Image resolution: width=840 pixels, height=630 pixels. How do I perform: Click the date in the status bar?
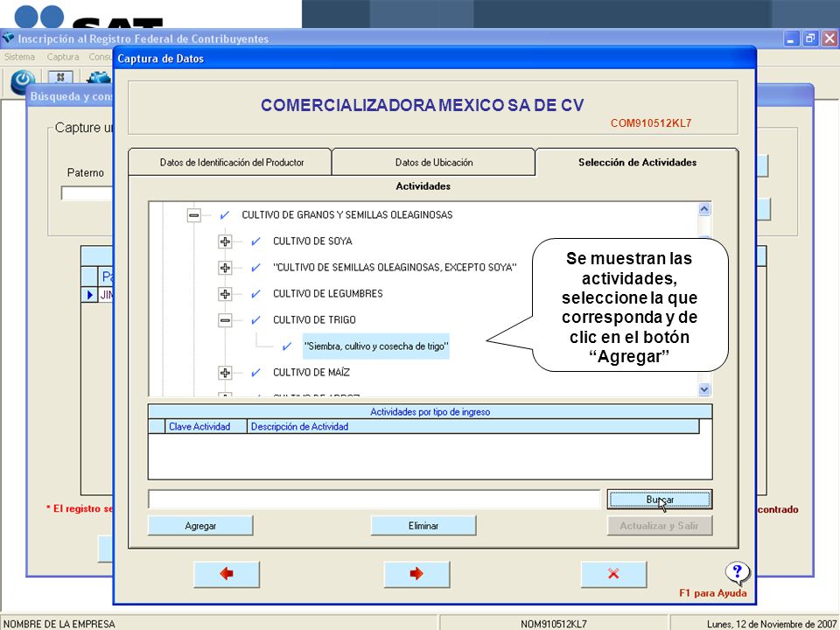(x=772, y=624)
